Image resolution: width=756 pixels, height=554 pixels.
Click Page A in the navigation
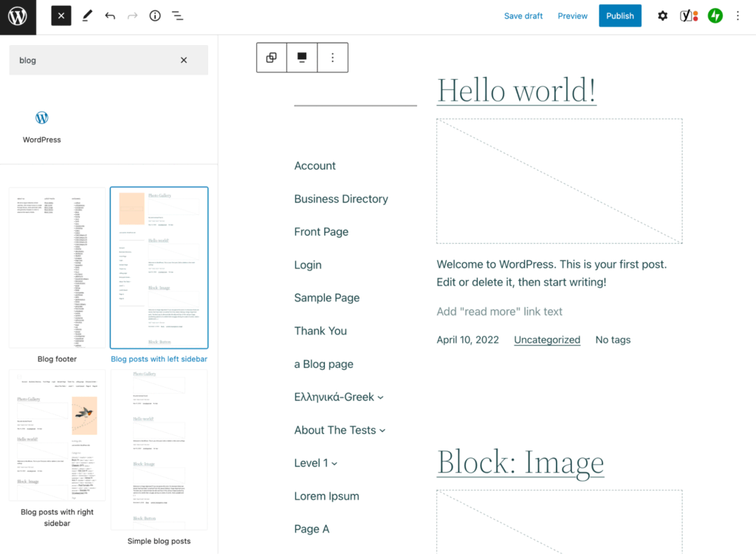click(312, 530)
